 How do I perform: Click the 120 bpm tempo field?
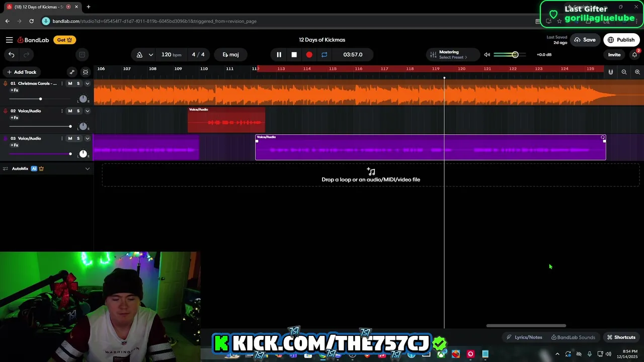[x=171, y=54]
